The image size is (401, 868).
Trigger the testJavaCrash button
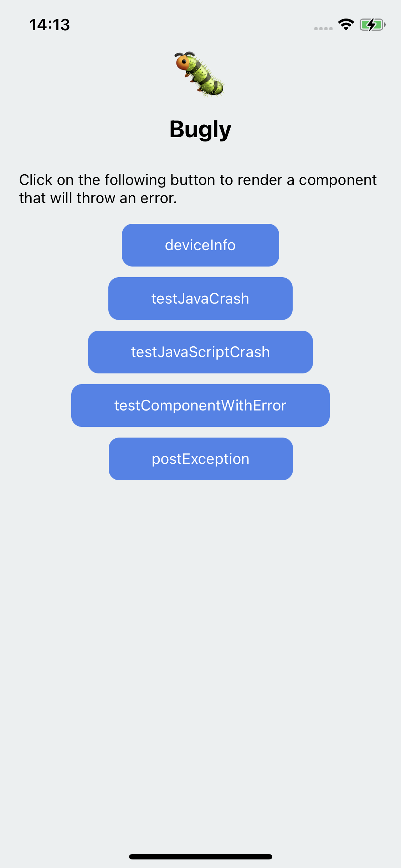pos(200,299)
